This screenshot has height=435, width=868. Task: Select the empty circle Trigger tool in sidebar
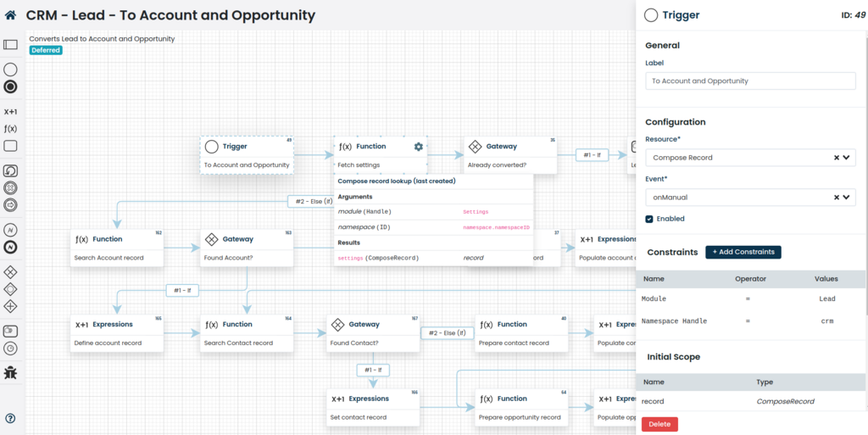pos(10,70)
